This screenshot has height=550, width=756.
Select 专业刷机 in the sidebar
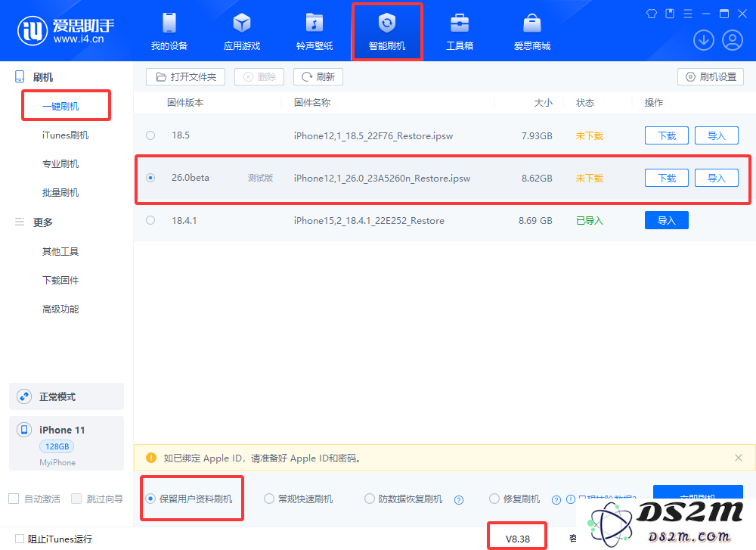[x=60, y=163]
